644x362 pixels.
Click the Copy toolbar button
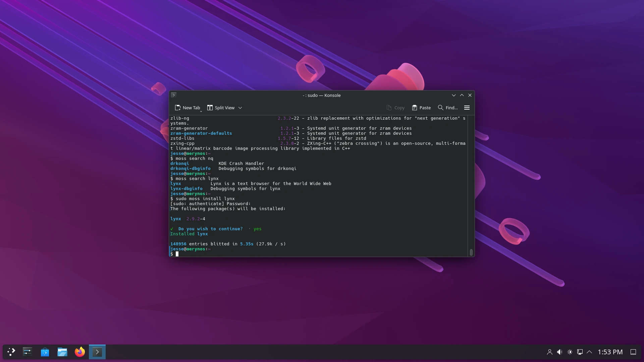(395, 108)
